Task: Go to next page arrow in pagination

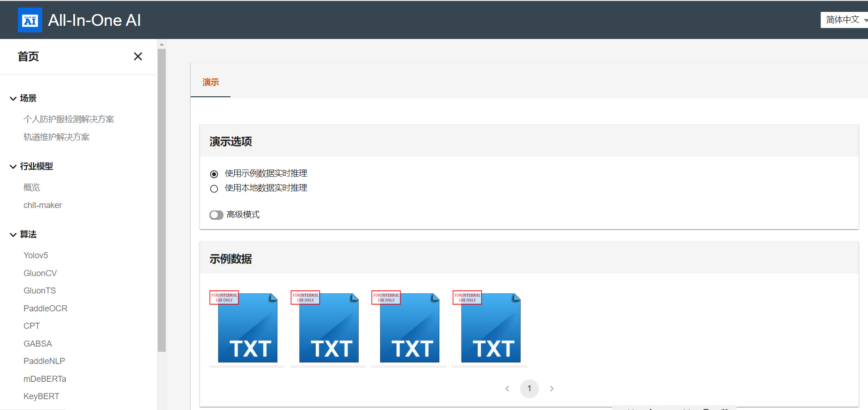Action: 552,388
